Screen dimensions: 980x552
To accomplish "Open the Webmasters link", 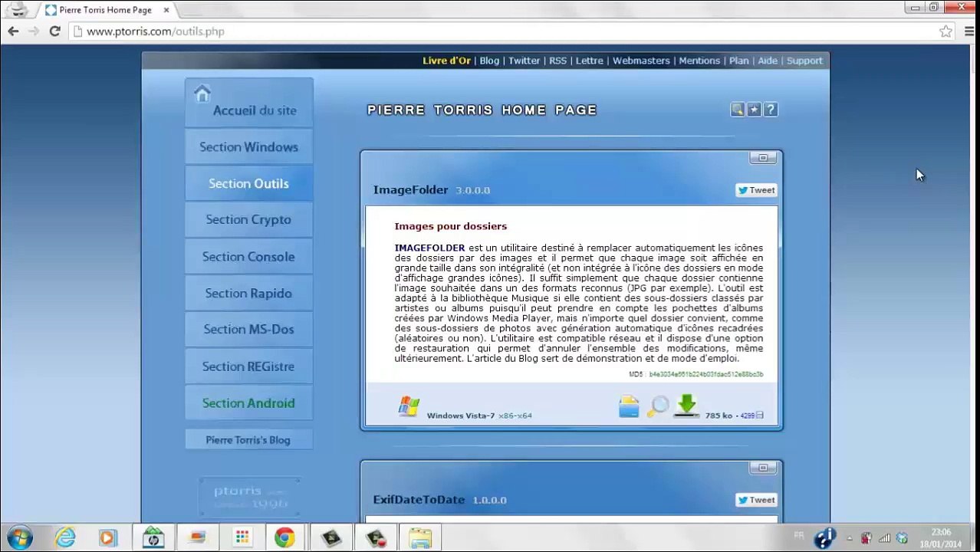I will point(641,61).
